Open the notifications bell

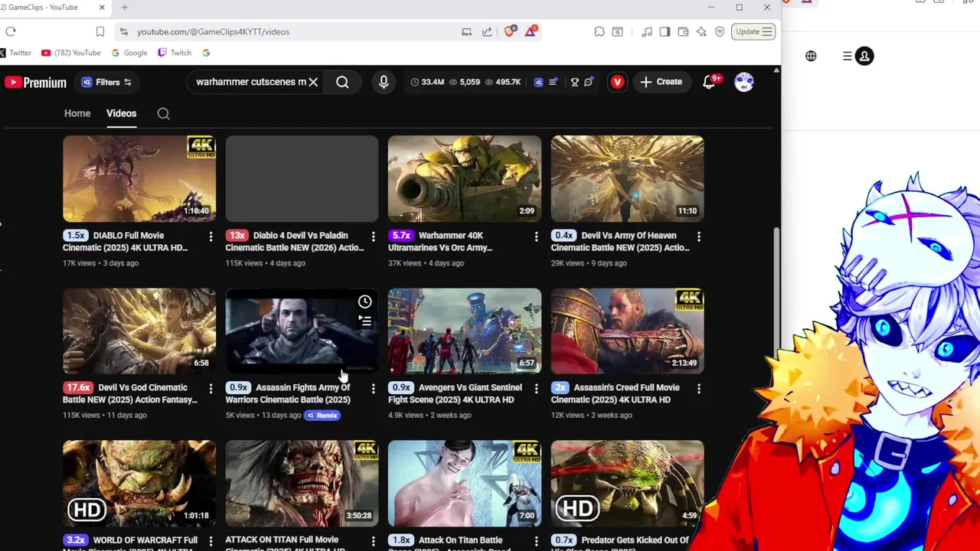[710, 82]
